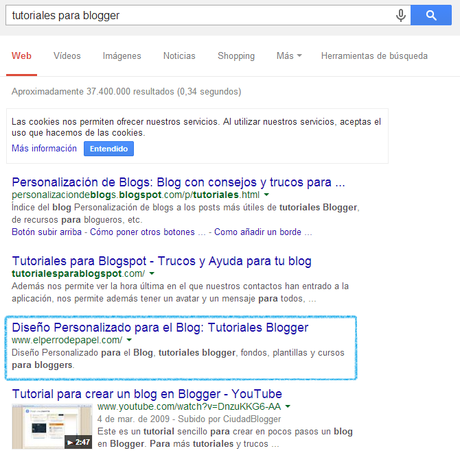Click green URL www.youtube.com/watch?v=DnzuKKG6-AA
Screen dimensions: 460x455
pyautogui.click(x=189, y=407)
